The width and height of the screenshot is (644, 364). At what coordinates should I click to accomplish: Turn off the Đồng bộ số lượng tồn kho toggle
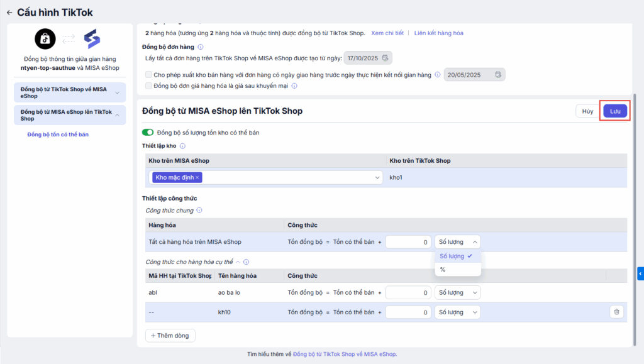pos(148,133)
